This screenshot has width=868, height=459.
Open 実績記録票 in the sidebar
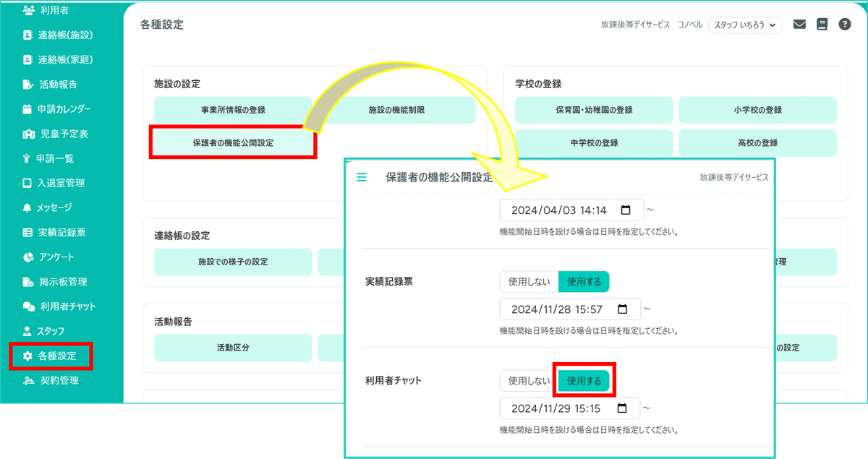[x=61, y=232]
